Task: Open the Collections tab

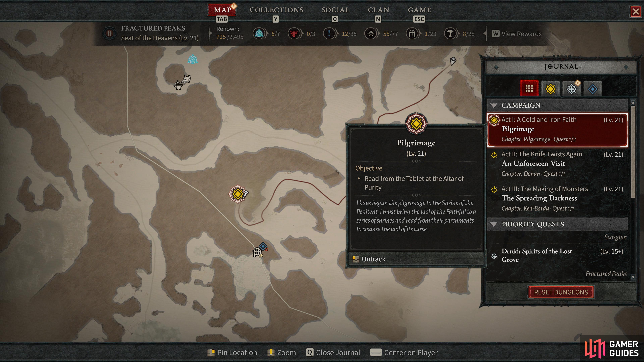Action: click(x=276, y=10)
